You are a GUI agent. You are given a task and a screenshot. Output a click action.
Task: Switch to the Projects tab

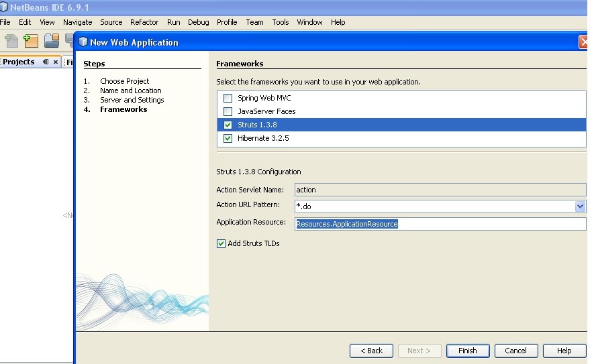[19, 62]
